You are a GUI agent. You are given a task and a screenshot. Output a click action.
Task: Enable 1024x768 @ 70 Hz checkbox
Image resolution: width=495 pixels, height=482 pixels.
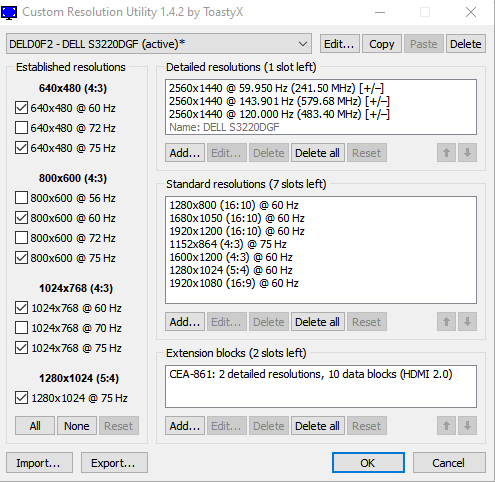click(x=21, y=328)
